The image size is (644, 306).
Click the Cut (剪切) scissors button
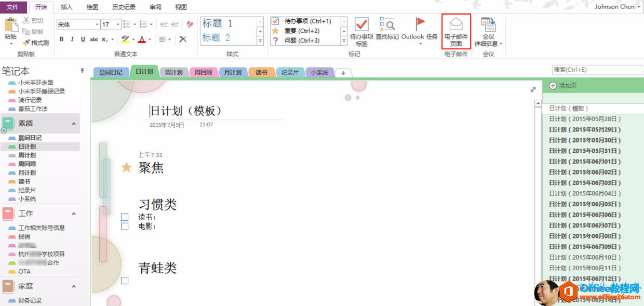33,21
